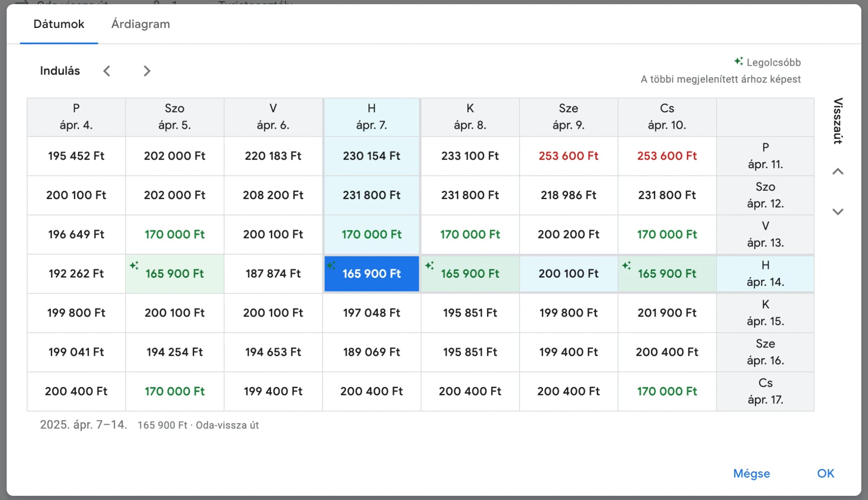
Task: Choose the 194 254 Ft price cell
Action: pyautogui.click(x=175, y=352)
